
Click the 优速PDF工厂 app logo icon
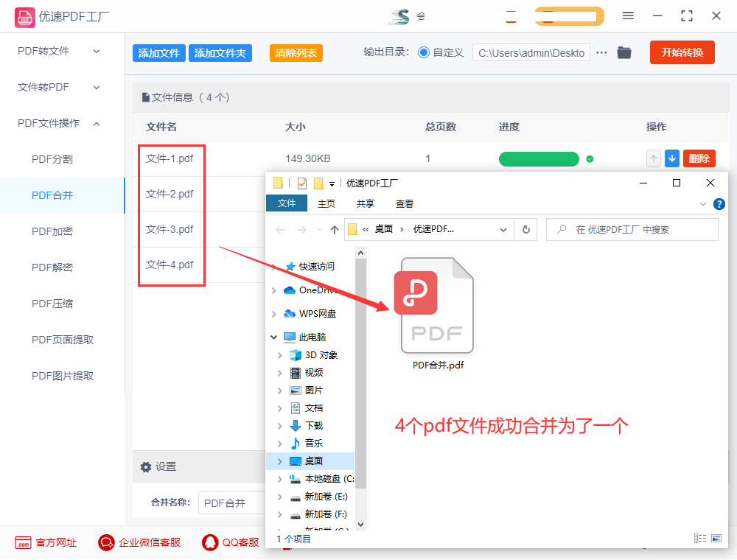click(24, 18)
